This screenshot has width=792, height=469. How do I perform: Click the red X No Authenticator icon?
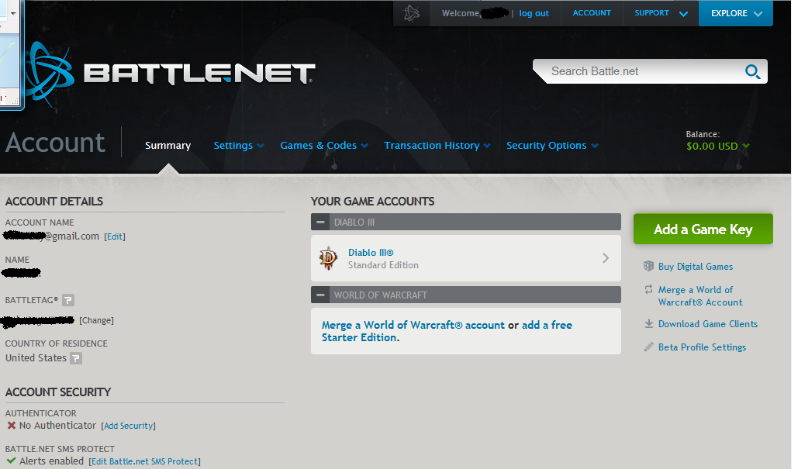coord(11,426)
